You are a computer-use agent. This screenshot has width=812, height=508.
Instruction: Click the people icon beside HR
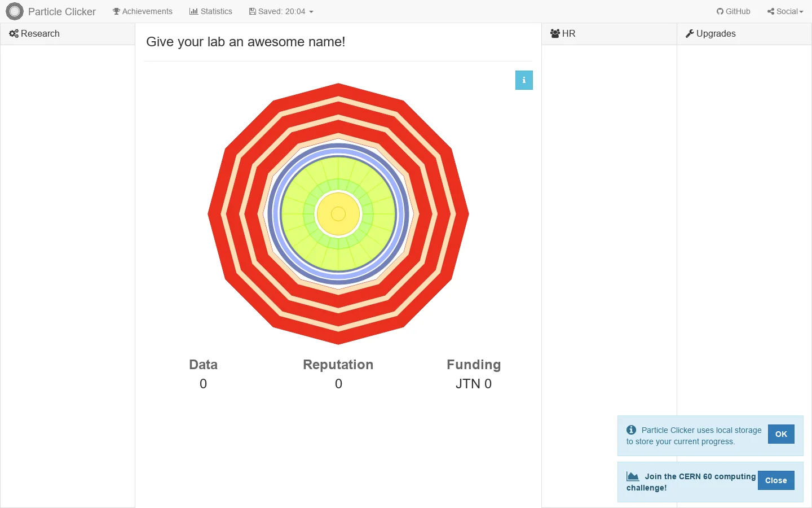[555, 34]
